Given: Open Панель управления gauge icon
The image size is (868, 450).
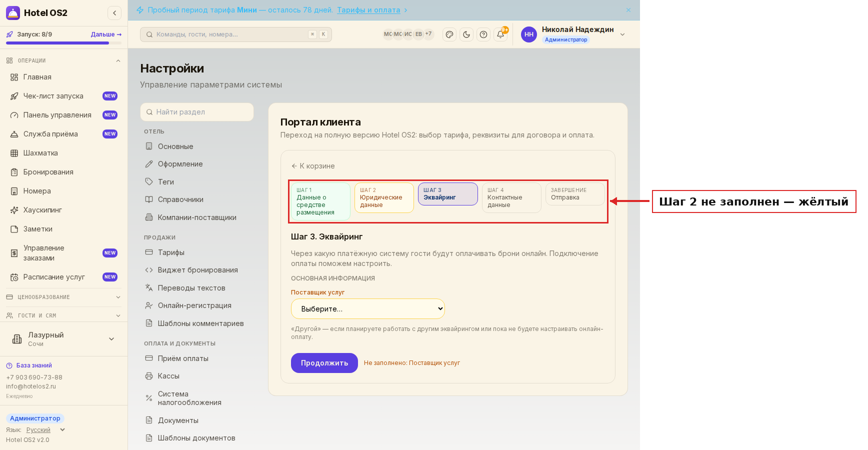Looking at the screenshot, I should tap(14, 115).
